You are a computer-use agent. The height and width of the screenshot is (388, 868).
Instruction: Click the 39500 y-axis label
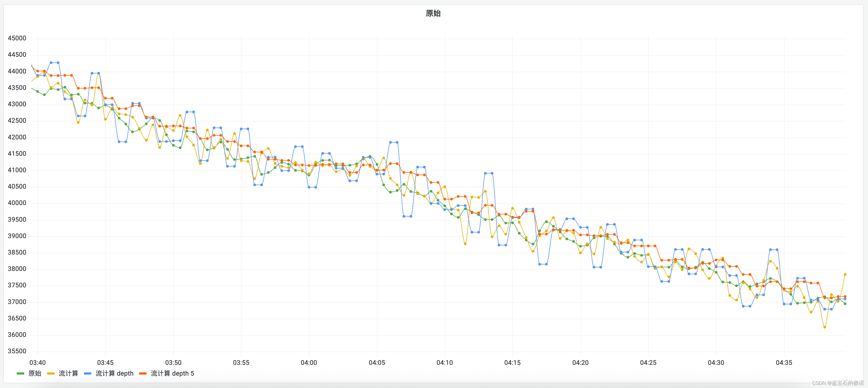click(17, 220)
